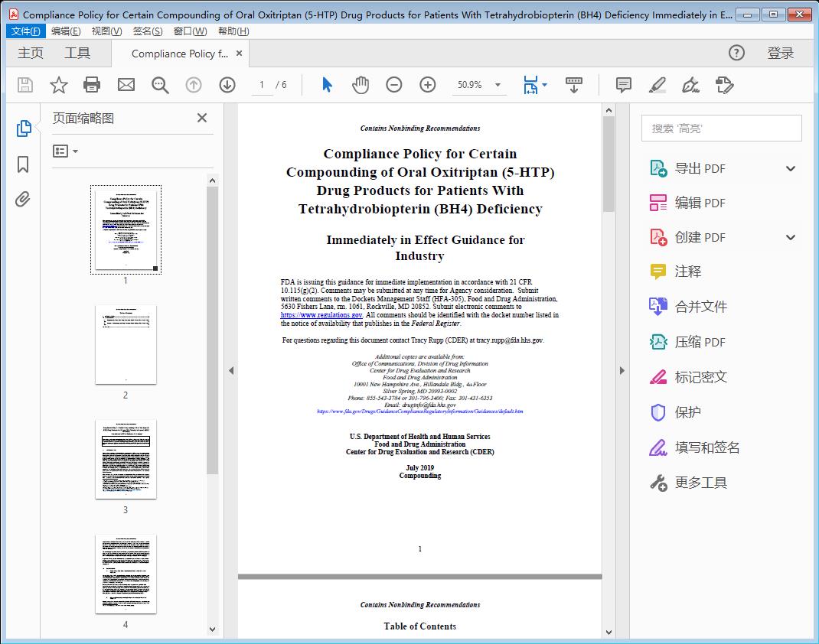Select page 3 thumbnail
Image resolution: width=819 pixels, height=644 pixels.
coord(126,460)
